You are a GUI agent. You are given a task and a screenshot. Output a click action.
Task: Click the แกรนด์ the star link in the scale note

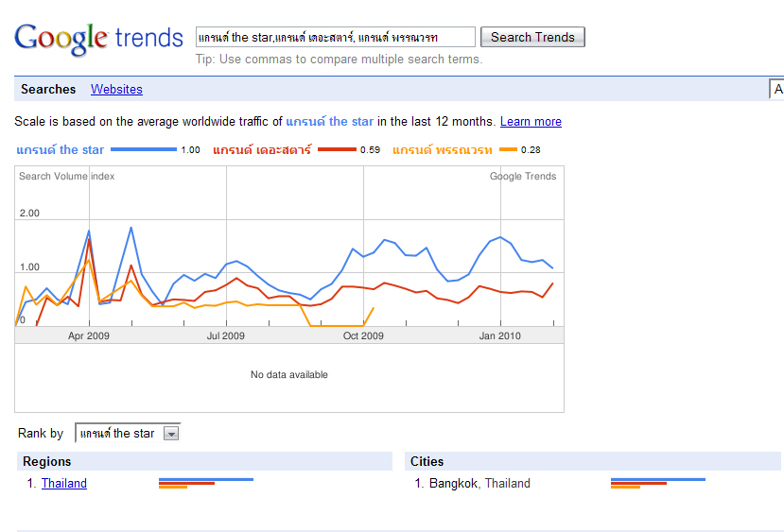tap(329, 121)
